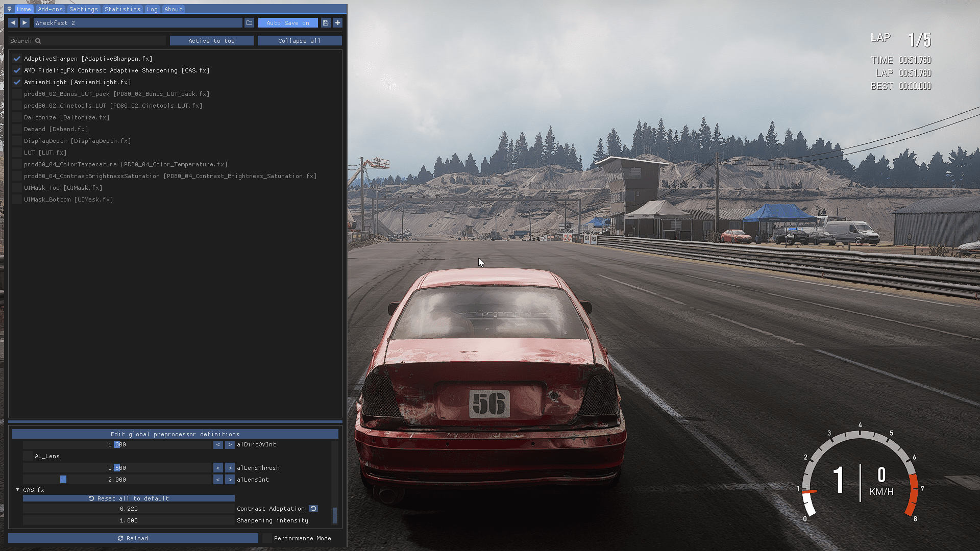The height and width of the screenshot is (551, 980).
Task: Decrease alLensThresh with left arrow
Action: point(218,468)
